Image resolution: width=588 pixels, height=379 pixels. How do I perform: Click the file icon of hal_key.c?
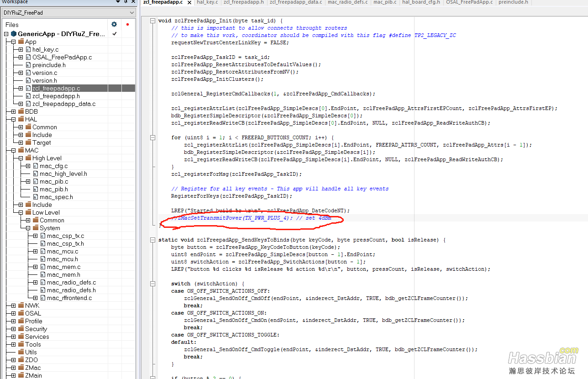click(28, 49)
